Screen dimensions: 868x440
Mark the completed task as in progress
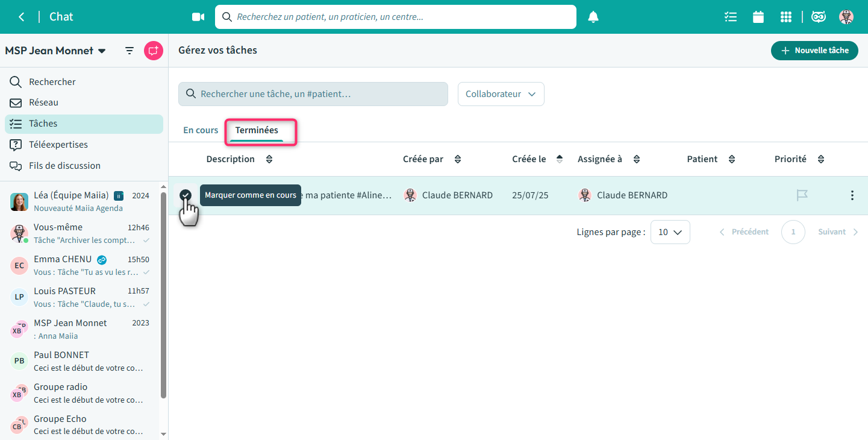(186, 195)
